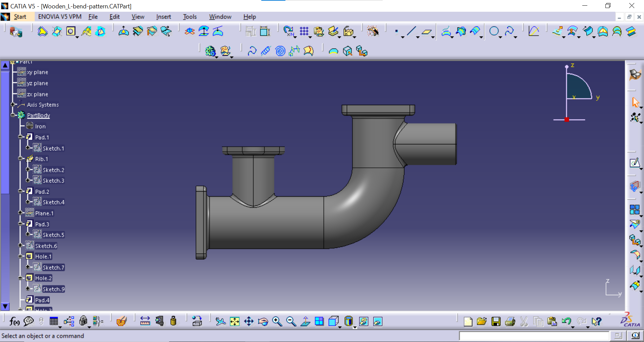
Task: Click the power input command field
Action: pyautogui.click(x=534, y=336)
